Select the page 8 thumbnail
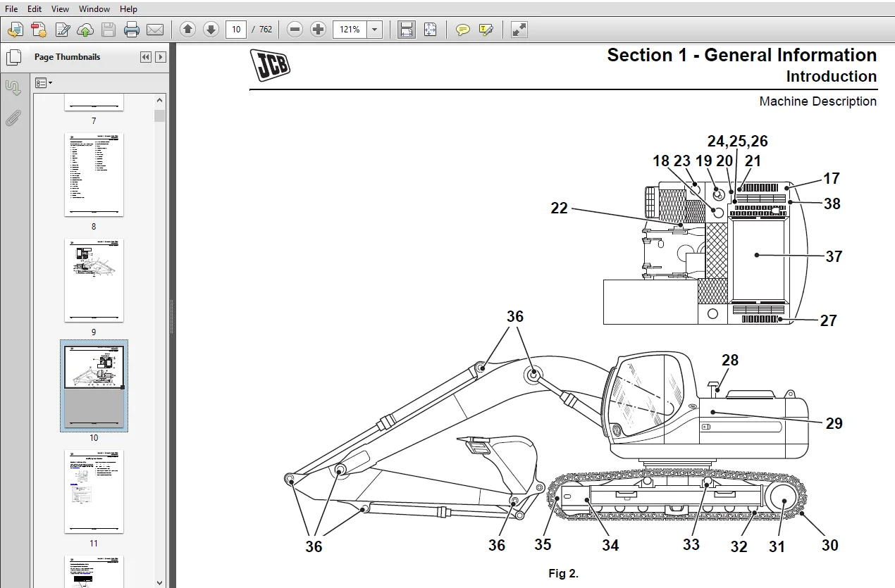Screen dimensions: 895x588 [x=94, y=175]
